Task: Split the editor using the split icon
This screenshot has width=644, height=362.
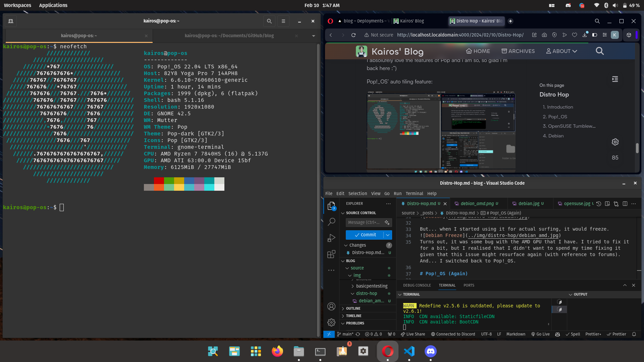Action: pos(625,203)
